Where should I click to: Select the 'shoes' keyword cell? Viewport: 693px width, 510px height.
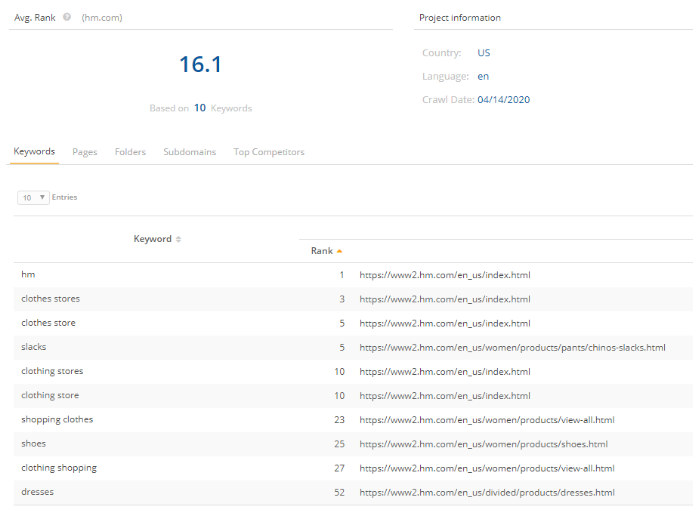pos(34,444)
